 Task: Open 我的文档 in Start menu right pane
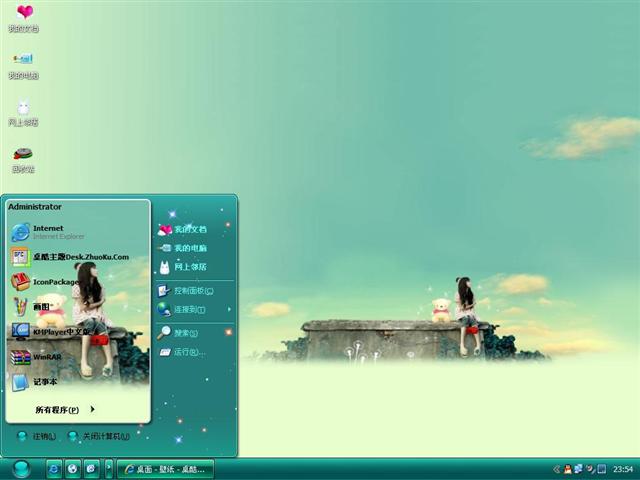[x=182, y=229]
